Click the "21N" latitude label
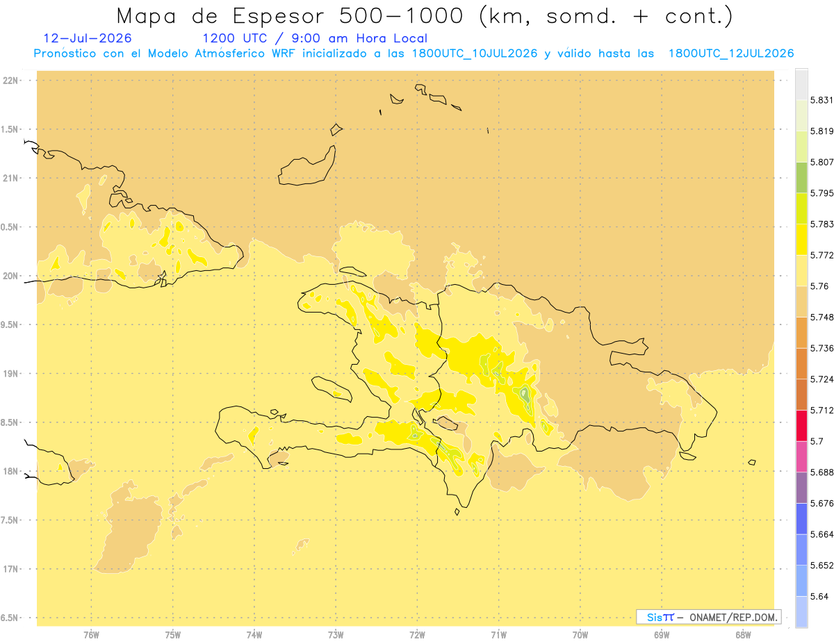Viewport: 834px width, 644px height. pos(11,178)
